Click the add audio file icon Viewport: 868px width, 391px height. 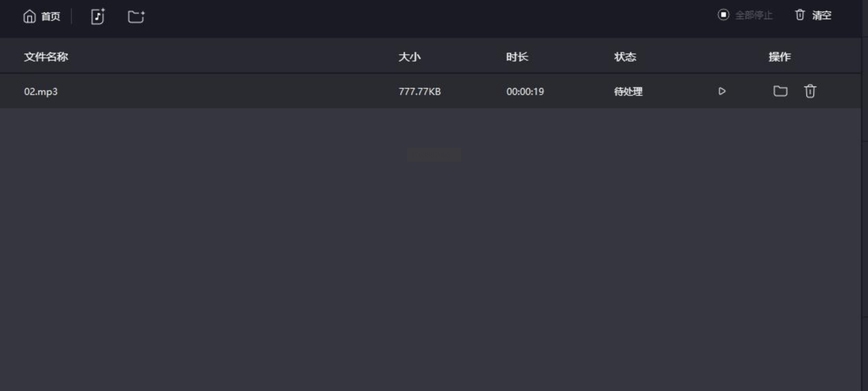click(x=98, y=16)
